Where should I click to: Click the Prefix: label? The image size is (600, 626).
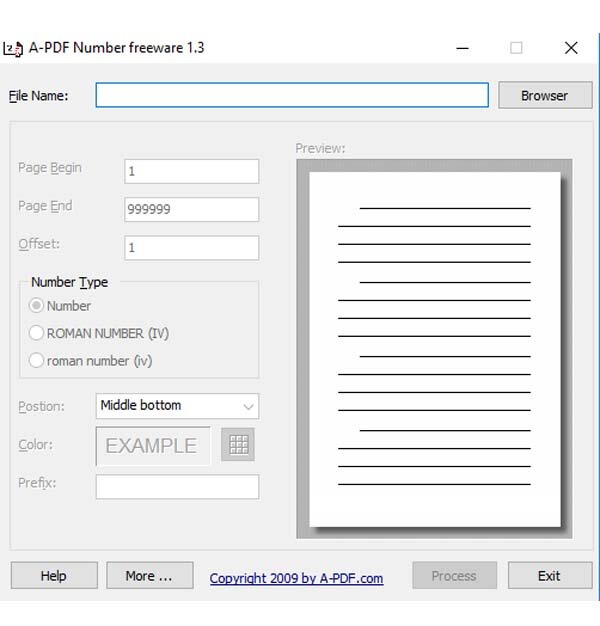[x=37, y=483]
